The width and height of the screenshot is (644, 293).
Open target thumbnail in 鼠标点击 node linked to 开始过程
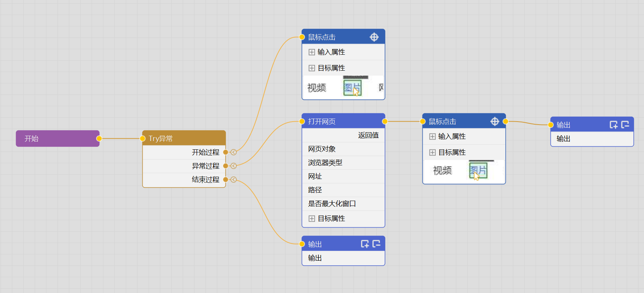point(343,87)
